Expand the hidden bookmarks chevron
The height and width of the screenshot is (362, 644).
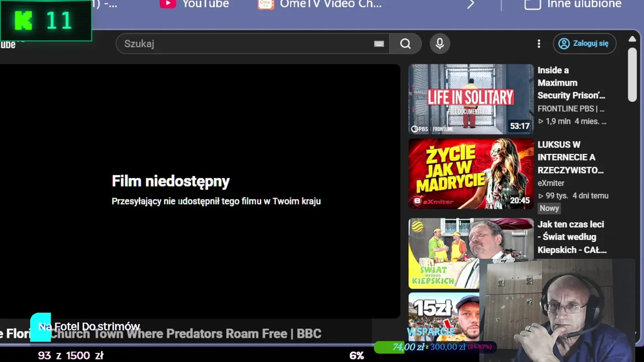pyautogui.click(x=470, y=5)
